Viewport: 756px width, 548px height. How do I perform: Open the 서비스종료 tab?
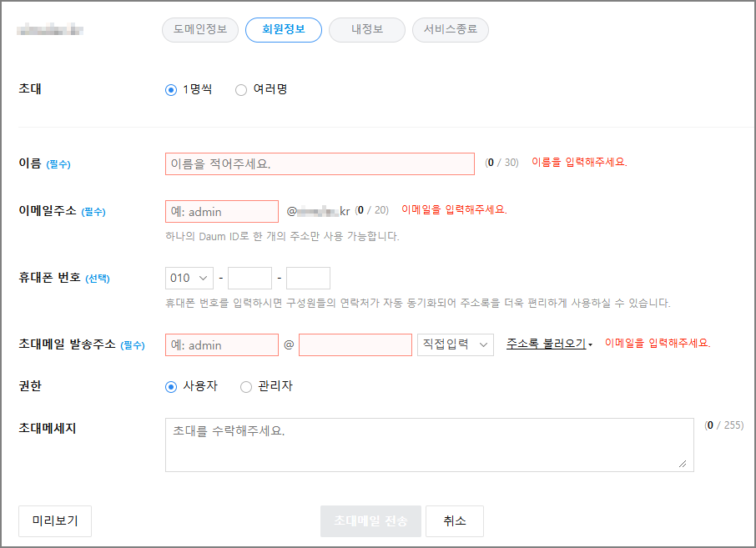click(x=451, y=30)
